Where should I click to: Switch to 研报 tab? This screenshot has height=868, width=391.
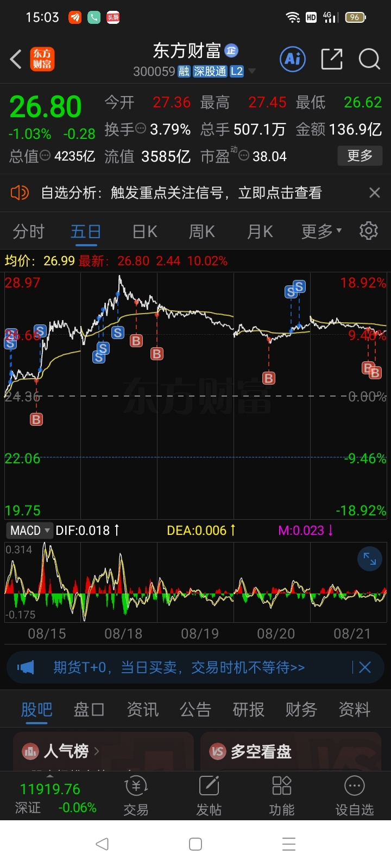pyautogui.click(x=248, y=710)
